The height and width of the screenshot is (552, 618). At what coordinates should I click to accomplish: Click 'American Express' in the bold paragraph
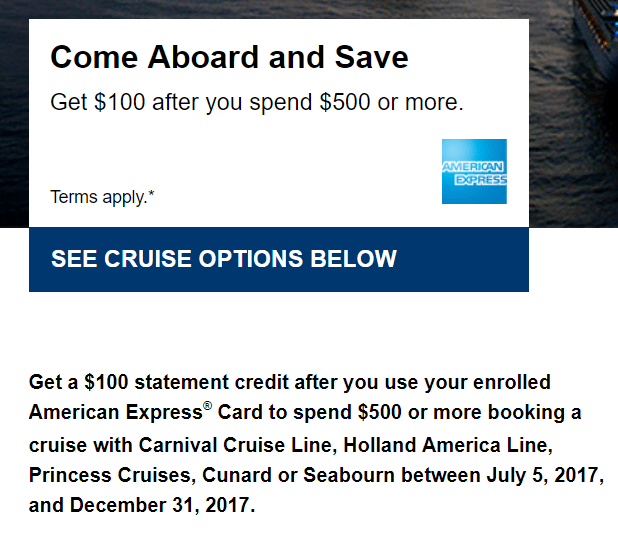coord(116,413)
